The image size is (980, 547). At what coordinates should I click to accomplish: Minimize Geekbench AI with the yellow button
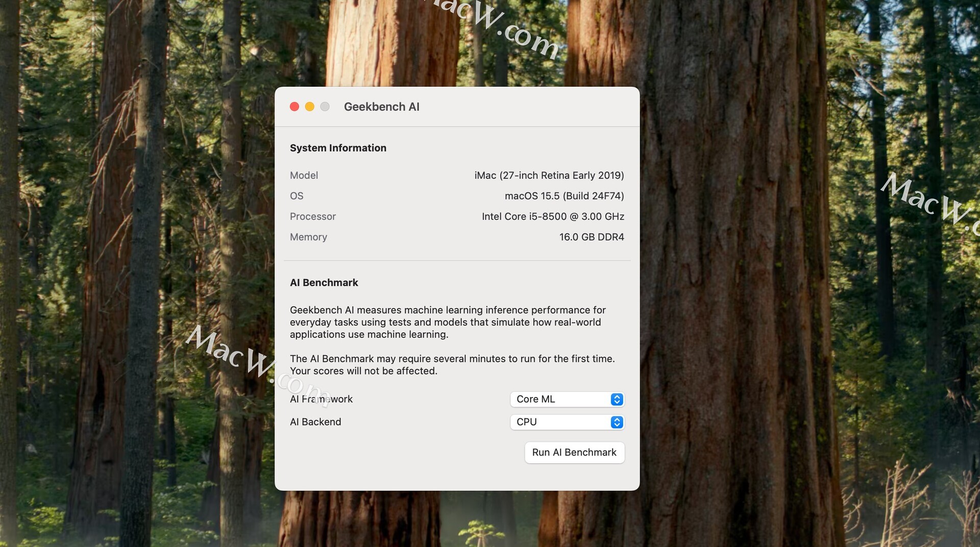(310, 107)
